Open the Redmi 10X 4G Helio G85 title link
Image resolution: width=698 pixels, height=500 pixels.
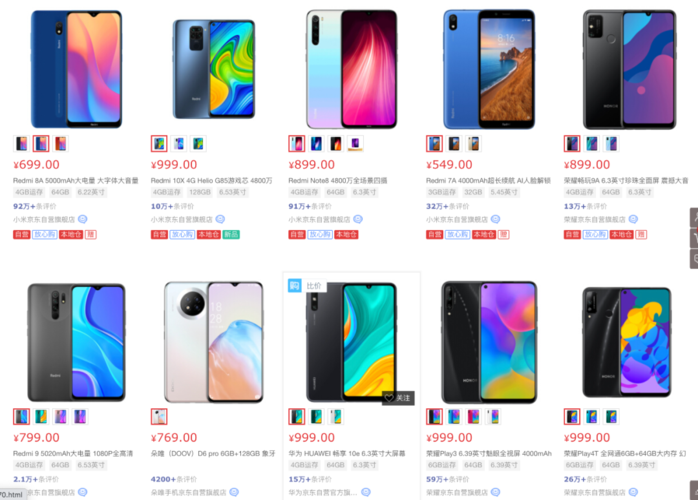(211, 180)
